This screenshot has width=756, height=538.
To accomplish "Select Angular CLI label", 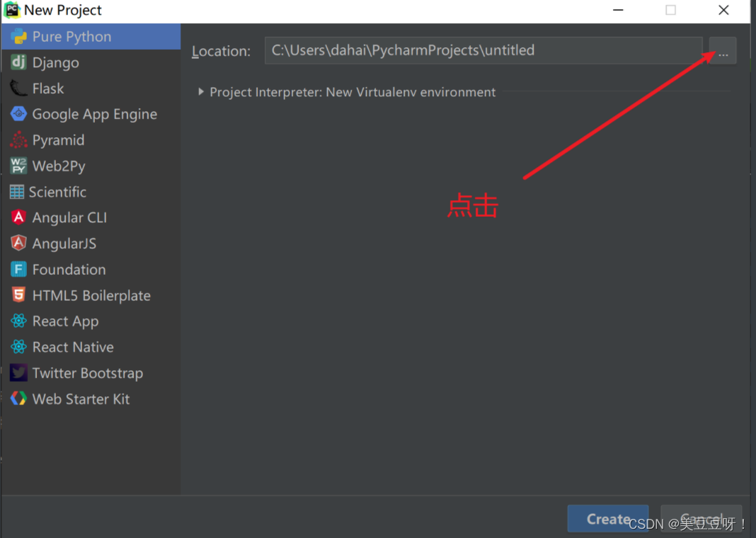I will 69,217.
